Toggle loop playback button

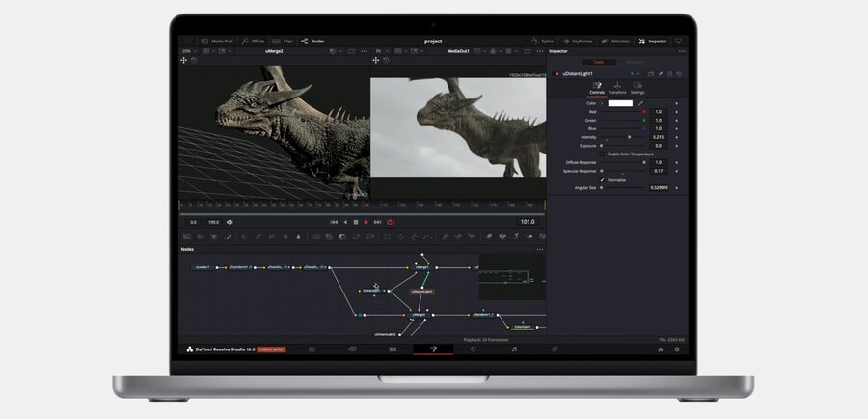tap(391, 222)
